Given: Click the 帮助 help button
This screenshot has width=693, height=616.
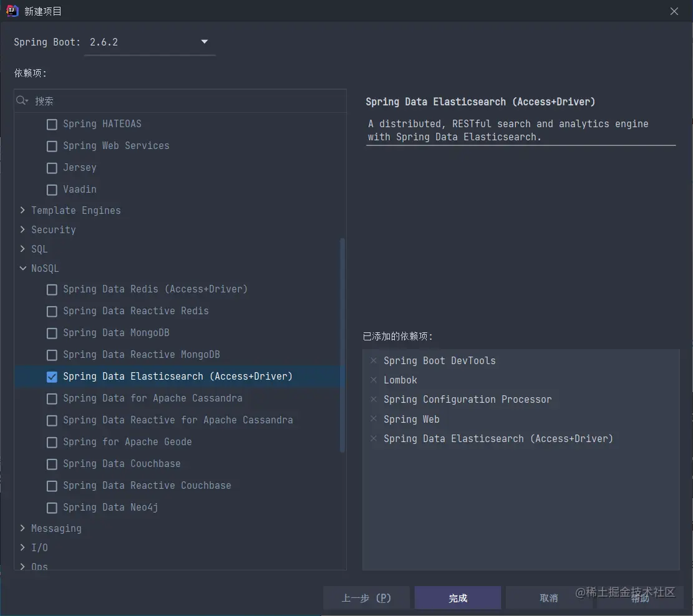Looking at the screenshot, I should [x=639, y=598].
